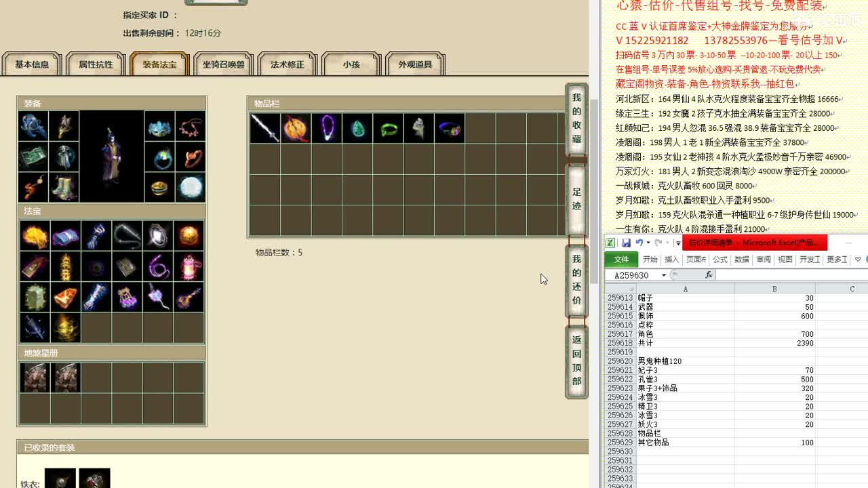The width and height of the screenshot is (868, 488).
Task: Open the 属性抗性 tab
Action: [96, 64]
